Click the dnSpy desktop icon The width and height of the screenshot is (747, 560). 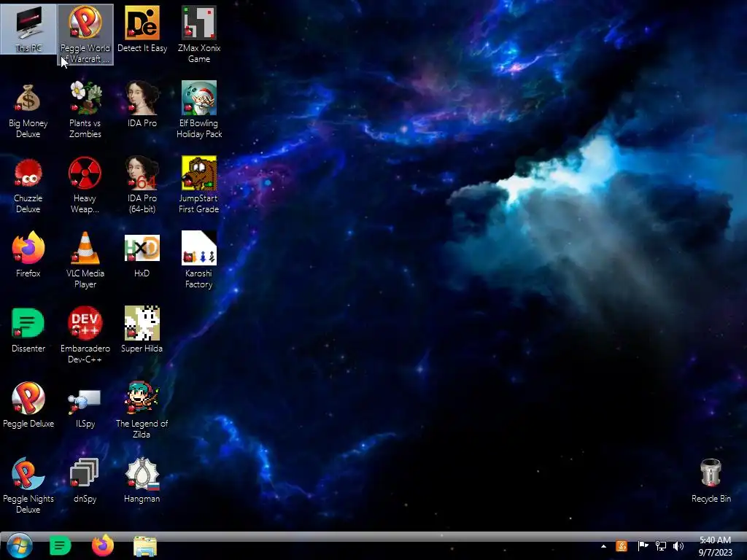85,481
